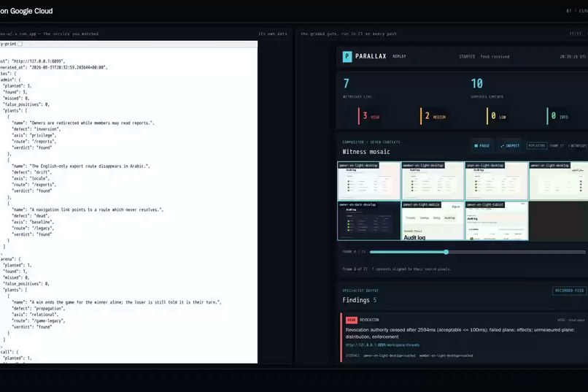This screenshot has height=392, width=588.
Task: Click the red HIGH badge on Revocation
Action: 352,320
